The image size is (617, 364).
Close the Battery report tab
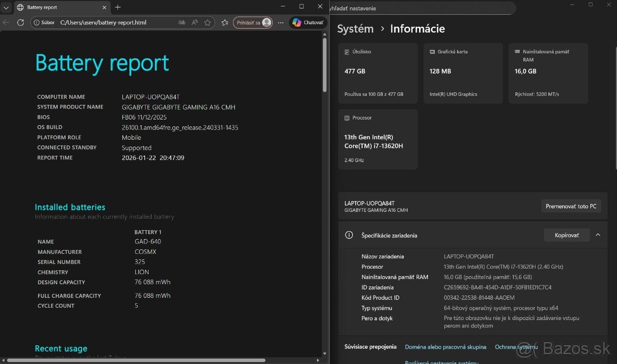click(104, 7)
